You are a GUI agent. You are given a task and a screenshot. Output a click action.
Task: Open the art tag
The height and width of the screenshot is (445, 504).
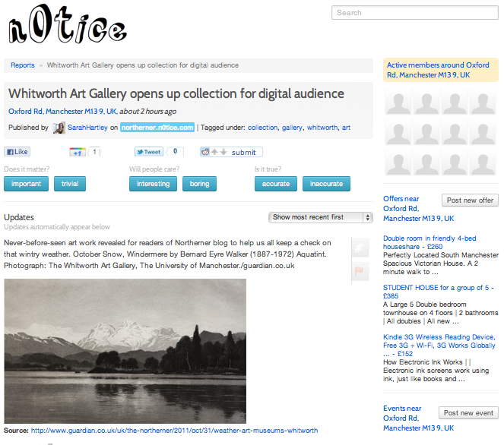pyautogui.click(x=346, y=128)
